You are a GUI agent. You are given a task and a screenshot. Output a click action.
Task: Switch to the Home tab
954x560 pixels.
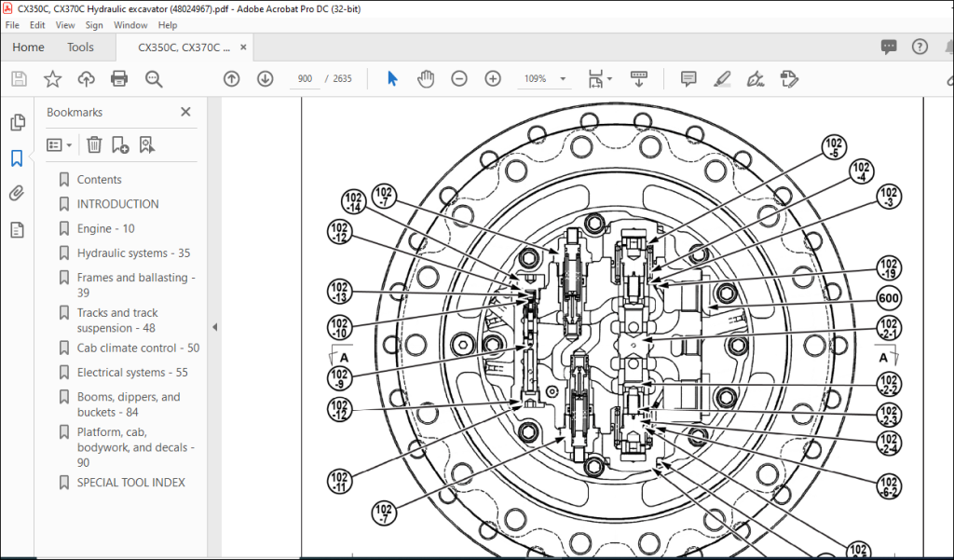pos(28,48)
